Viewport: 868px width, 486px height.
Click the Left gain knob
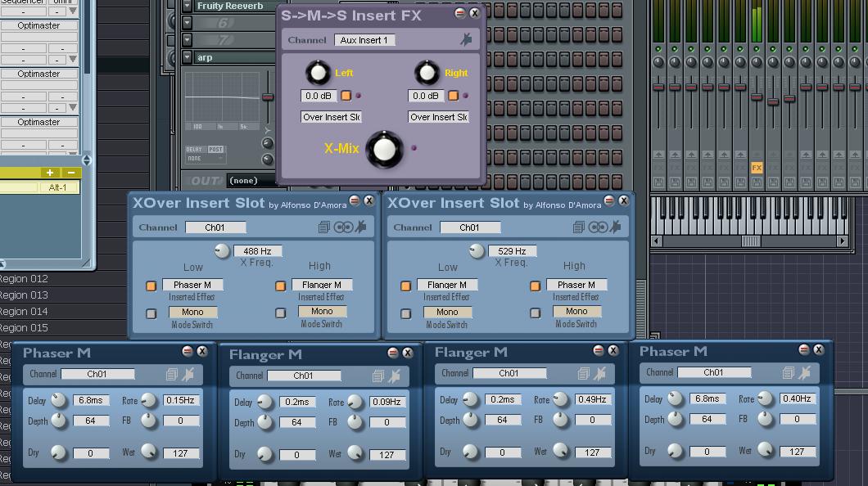click(x=318, y=72)
